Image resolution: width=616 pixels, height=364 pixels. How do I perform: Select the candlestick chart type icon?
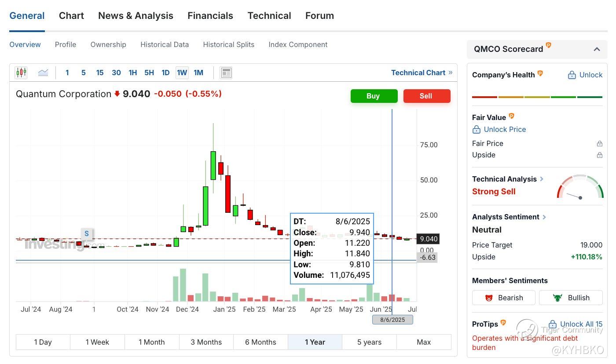[21, 73]
